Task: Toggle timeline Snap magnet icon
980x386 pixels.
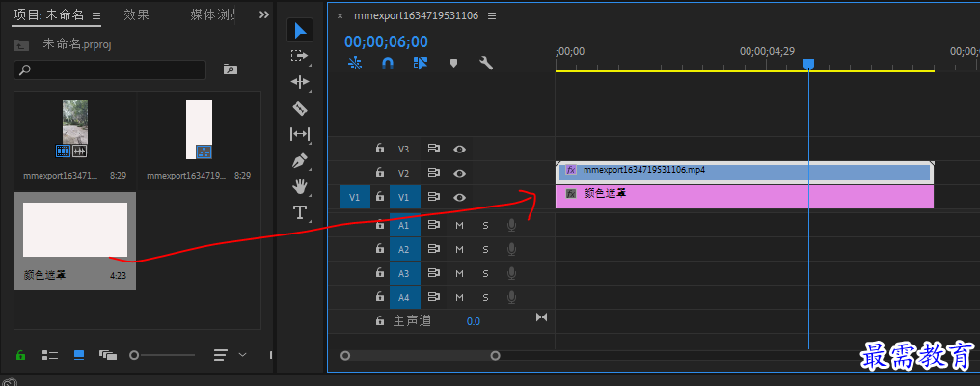Action: 388,63
